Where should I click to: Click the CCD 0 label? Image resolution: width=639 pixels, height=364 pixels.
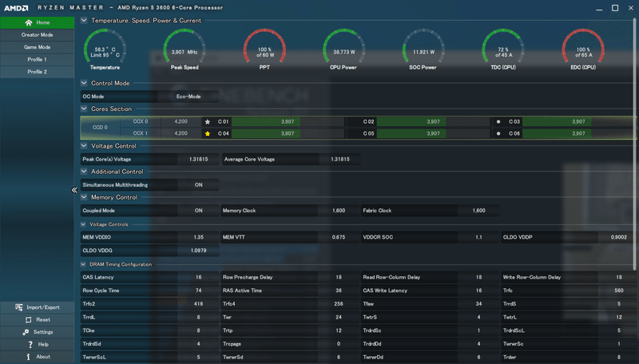(x=100, y=128)
